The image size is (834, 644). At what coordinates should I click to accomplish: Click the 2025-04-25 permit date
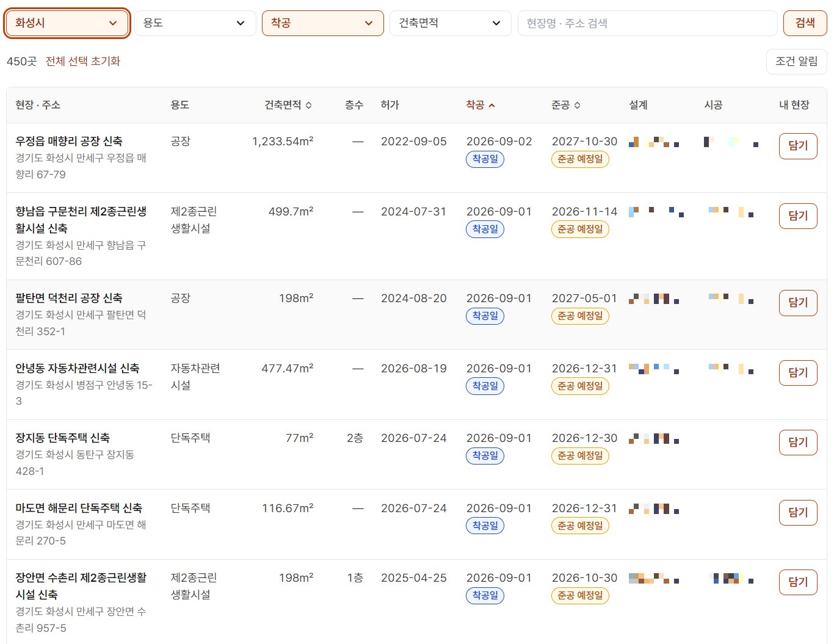tap(414, 577)
